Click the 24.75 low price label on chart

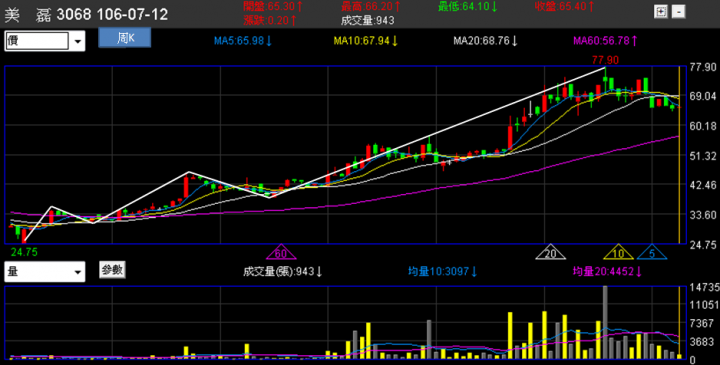(24, 252)
